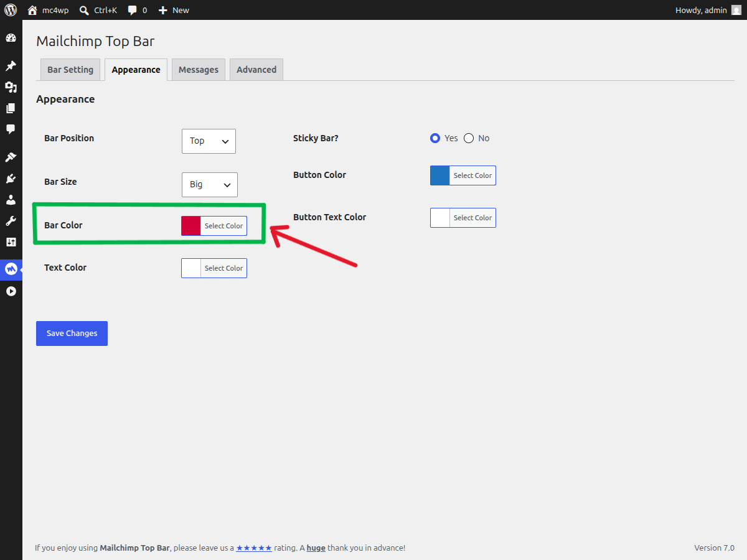Click the Mailchimp Top Bar page heading
The image size is (747, 560).
(95, 41)
